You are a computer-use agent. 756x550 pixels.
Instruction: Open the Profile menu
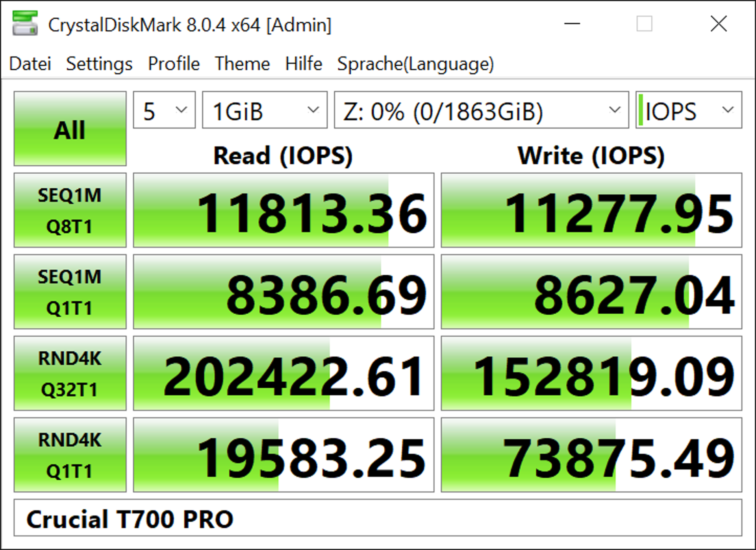[174, 64]
